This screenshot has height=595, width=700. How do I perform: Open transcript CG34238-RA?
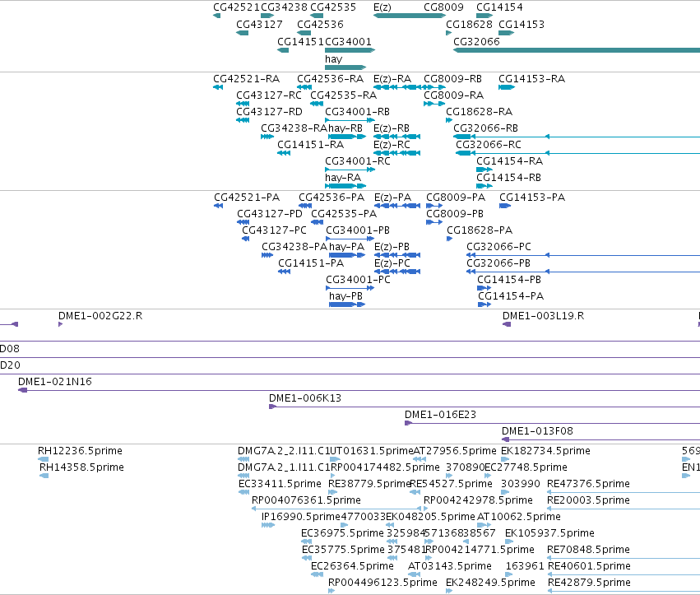point(294,128)
